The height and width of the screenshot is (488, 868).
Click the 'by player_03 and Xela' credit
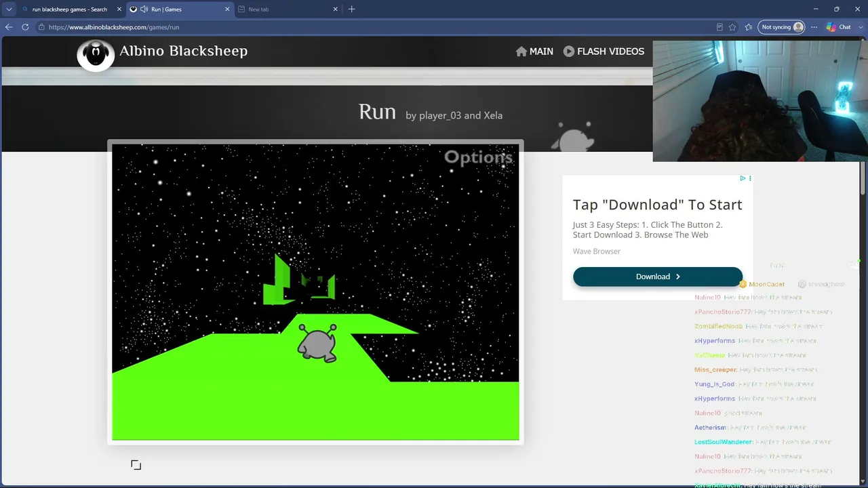click(454, 115)
